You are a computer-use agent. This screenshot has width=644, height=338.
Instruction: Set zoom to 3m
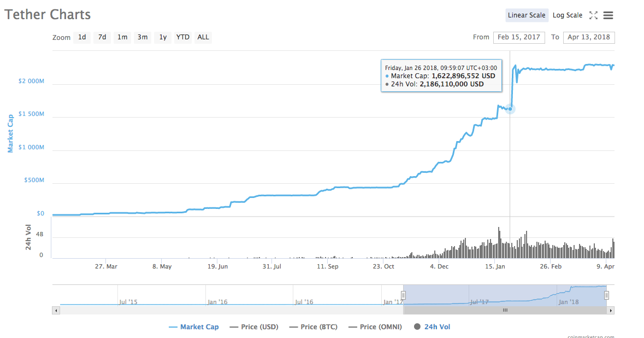[x=143, y=37]
